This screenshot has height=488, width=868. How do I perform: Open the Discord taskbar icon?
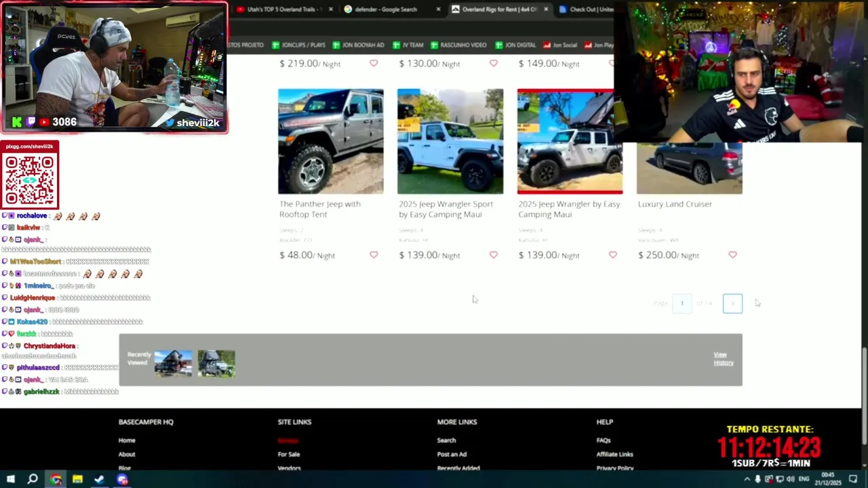[122, 479]
